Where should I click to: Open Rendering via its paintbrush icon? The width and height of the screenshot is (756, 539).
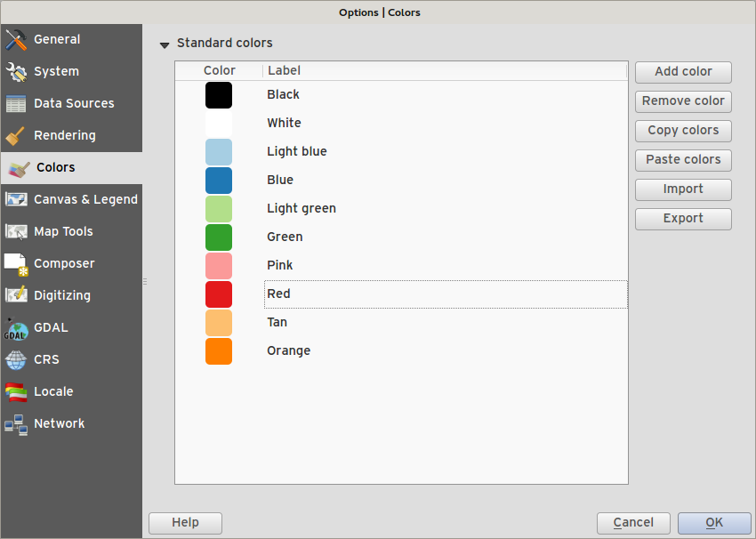tap(16, 136)
